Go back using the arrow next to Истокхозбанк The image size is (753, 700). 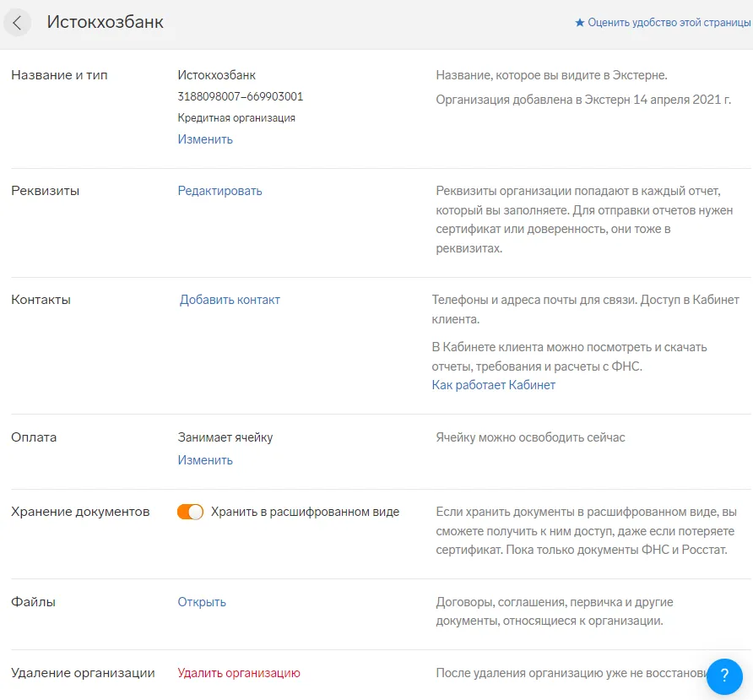tap(17, 23)
